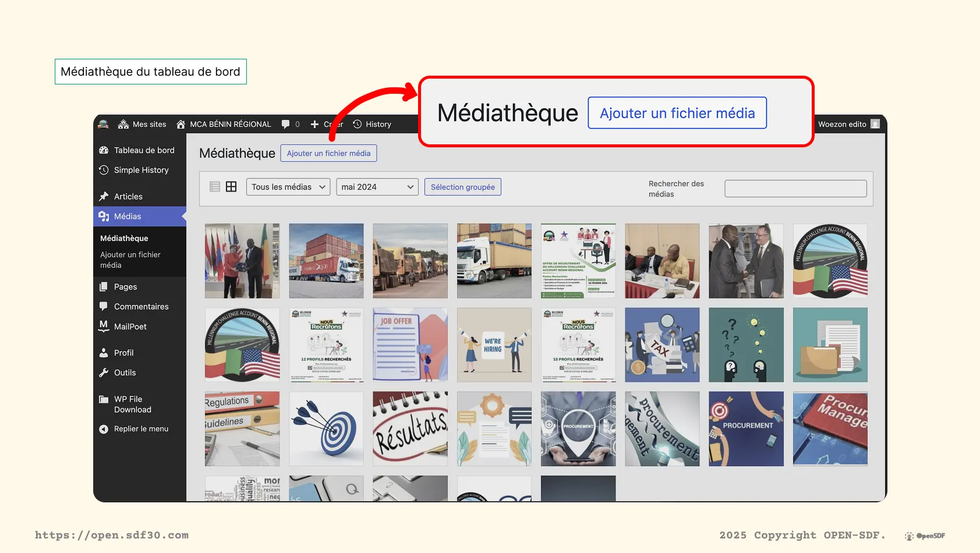Open Outils via the wrench icon
This screenshot has height=553, width=980.
[104, 373]
